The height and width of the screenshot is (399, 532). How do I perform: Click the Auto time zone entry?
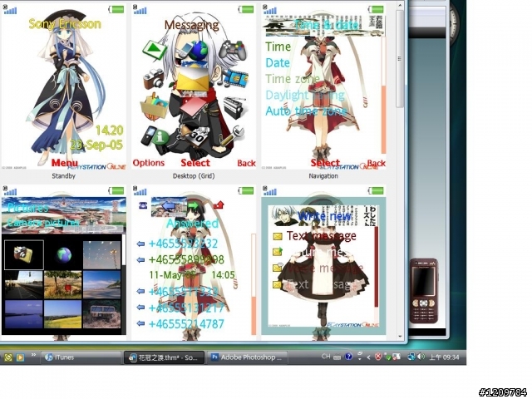[x=306, y=111]
